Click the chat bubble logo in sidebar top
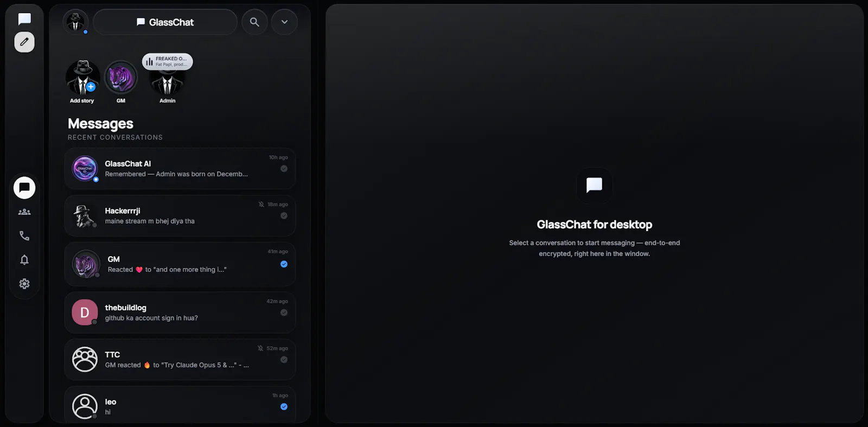868x427 pixels. click(24, 20)
